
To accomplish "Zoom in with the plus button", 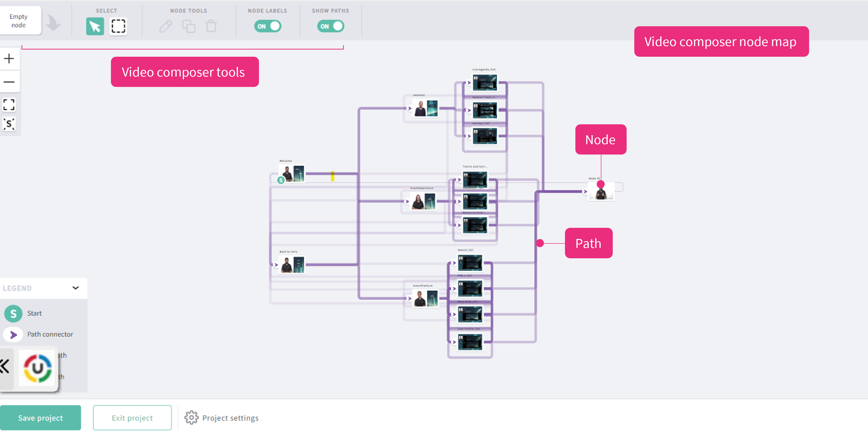I will (9, 59).
